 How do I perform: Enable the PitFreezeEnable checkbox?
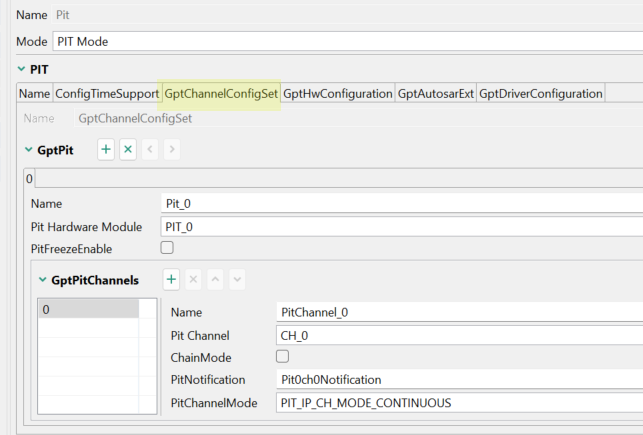pos(167,248)
